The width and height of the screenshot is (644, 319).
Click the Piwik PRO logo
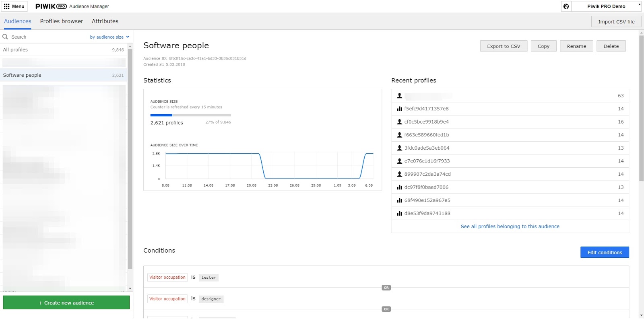tap(51, 6)
